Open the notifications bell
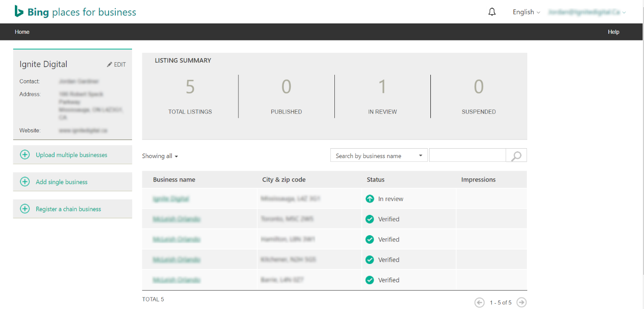Image resolution: width=644 pixels, height=309 pixels. [x=492, y=12]
